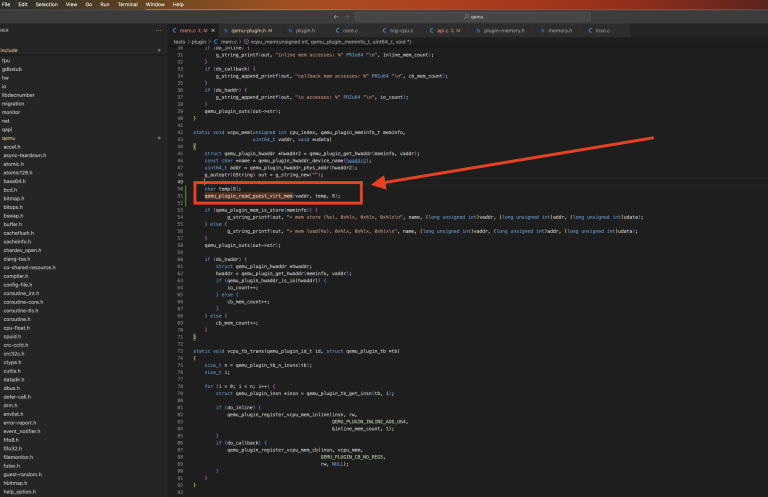Click 'char temp[8];' on line 50
This screenshot has width=768, height=497.
coord(223,189)
